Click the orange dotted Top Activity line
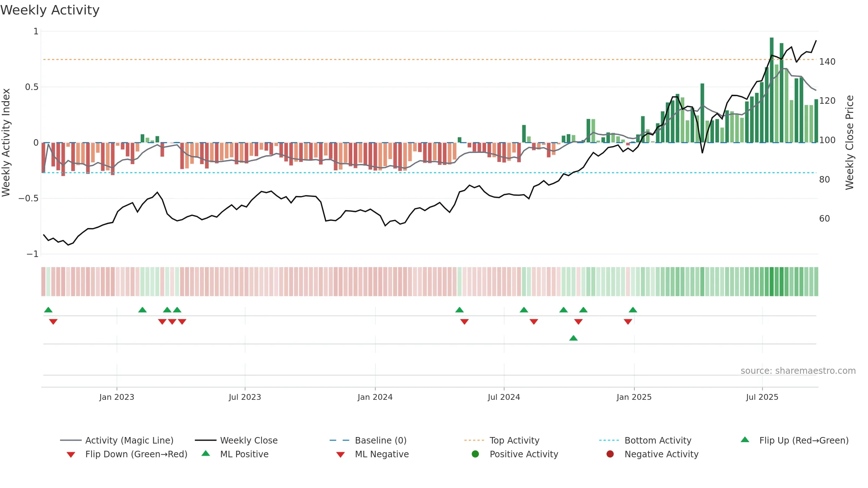Viewport: 868px width, 488px height. pyautogui.click(x=430, y=59)
